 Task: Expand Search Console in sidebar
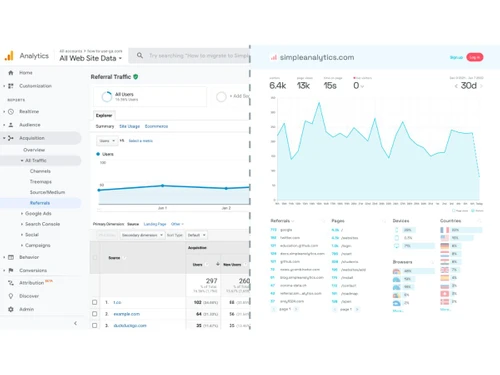[22, 224]
